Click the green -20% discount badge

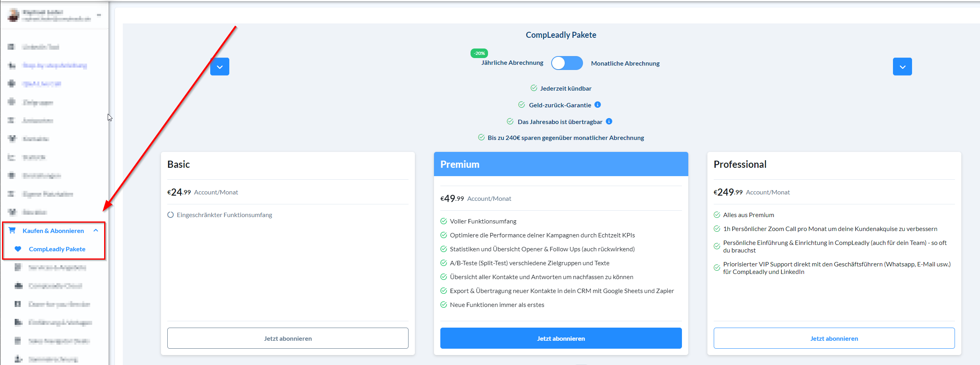point(479,53)
